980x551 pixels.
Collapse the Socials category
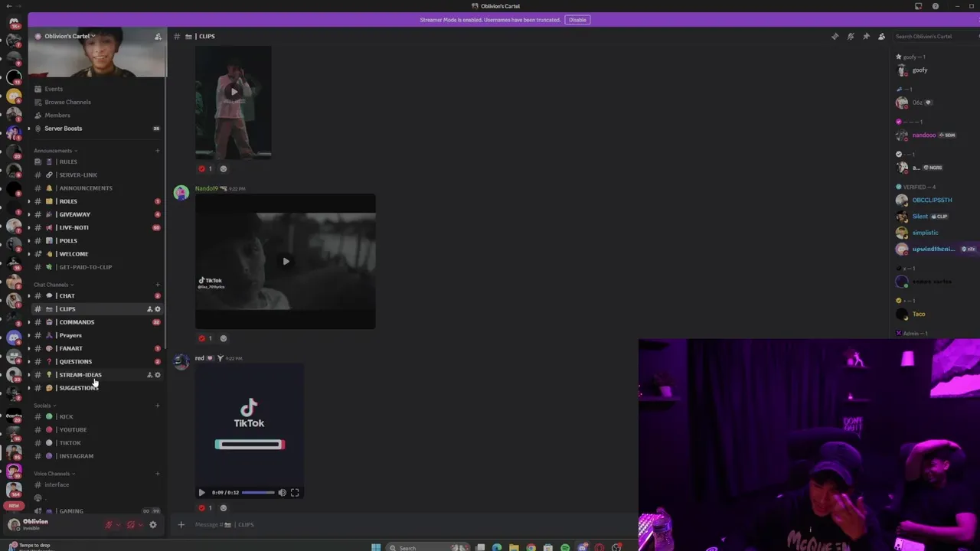pyautogui.click(x=44, y=406)
